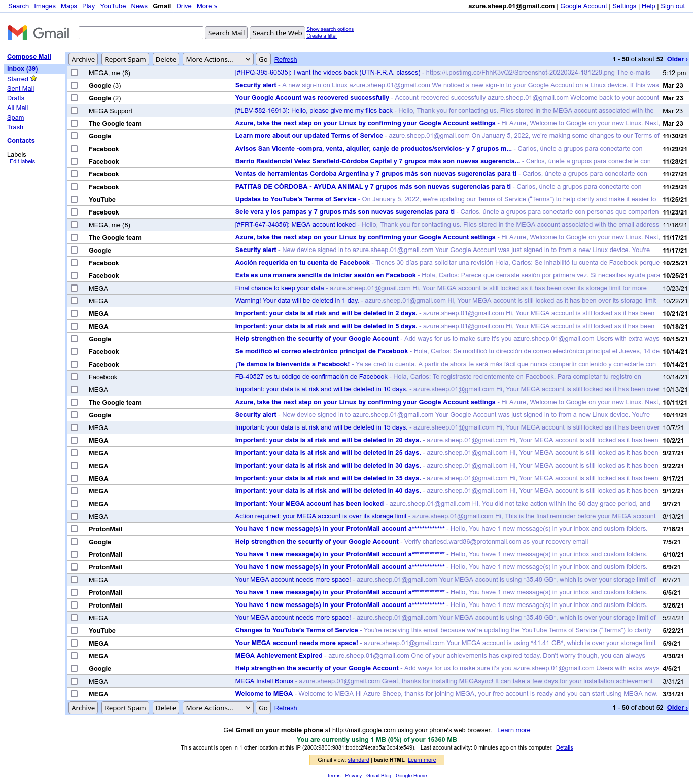Open Maps in the top navigation

(69, 6)
